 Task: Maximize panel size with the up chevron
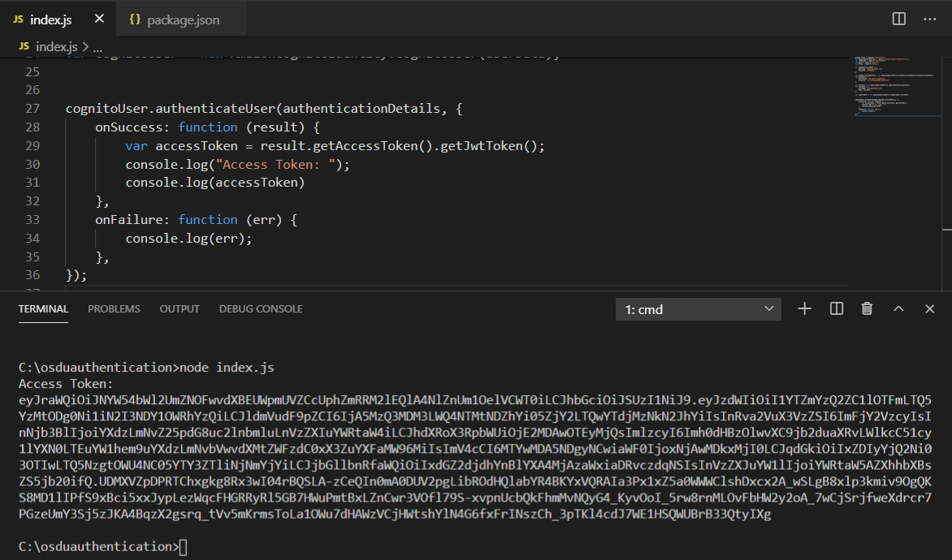coord(898,309)
